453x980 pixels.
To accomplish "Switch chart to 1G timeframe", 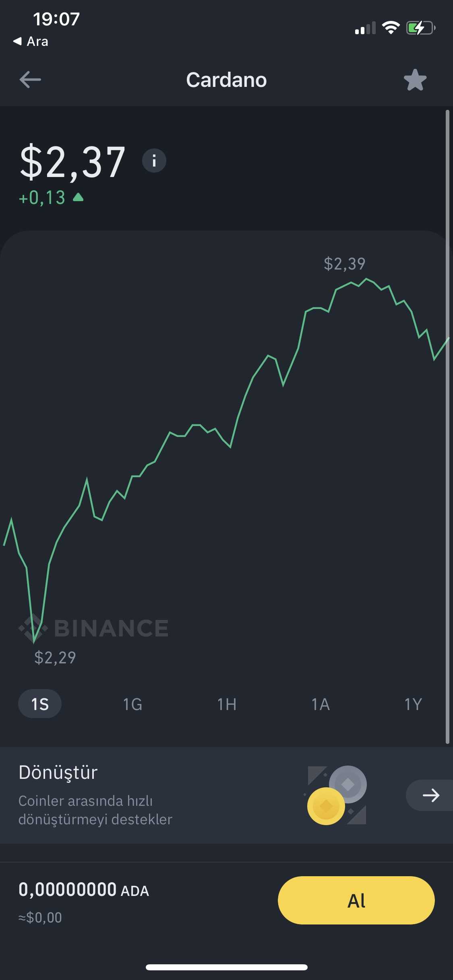I will 132,704.
